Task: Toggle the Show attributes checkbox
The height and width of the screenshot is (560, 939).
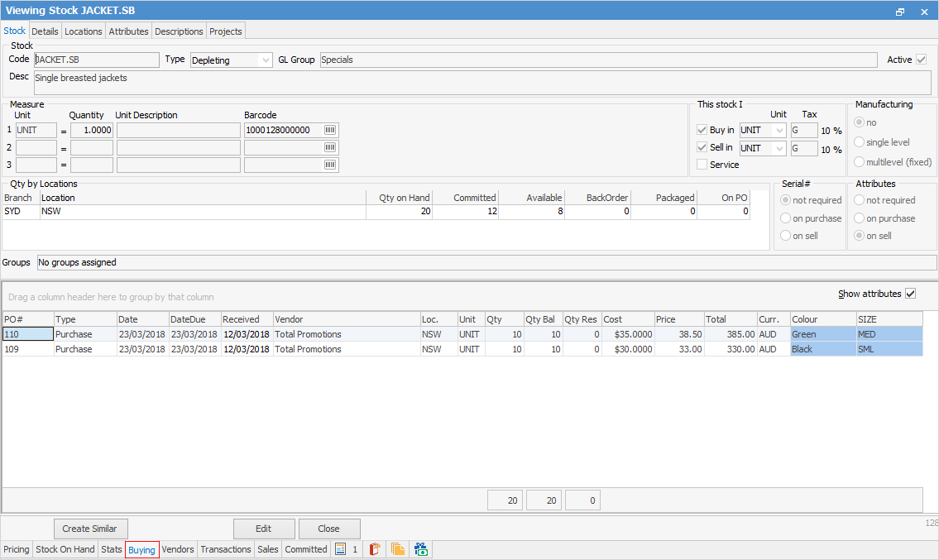Action: click(911, 294)
